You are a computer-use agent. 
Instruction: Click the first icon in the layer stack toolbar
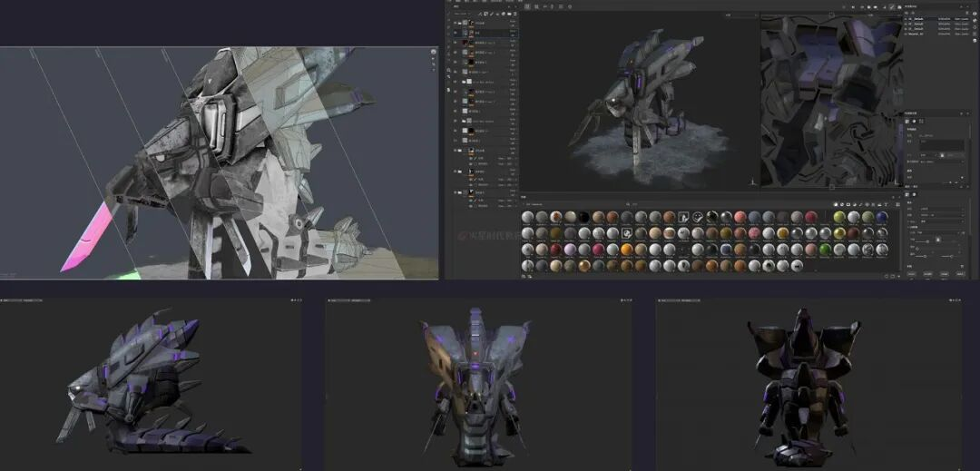479,14
